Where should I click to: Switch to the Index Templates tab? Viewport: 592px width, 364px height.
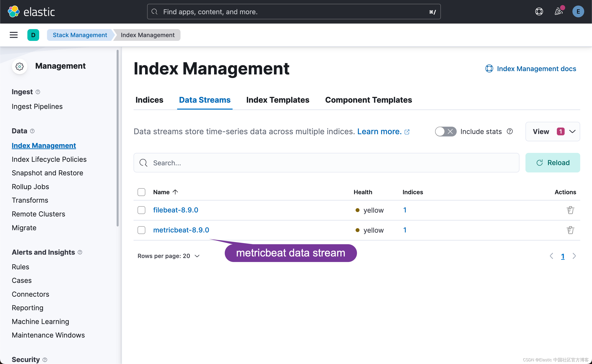[278, 100]
